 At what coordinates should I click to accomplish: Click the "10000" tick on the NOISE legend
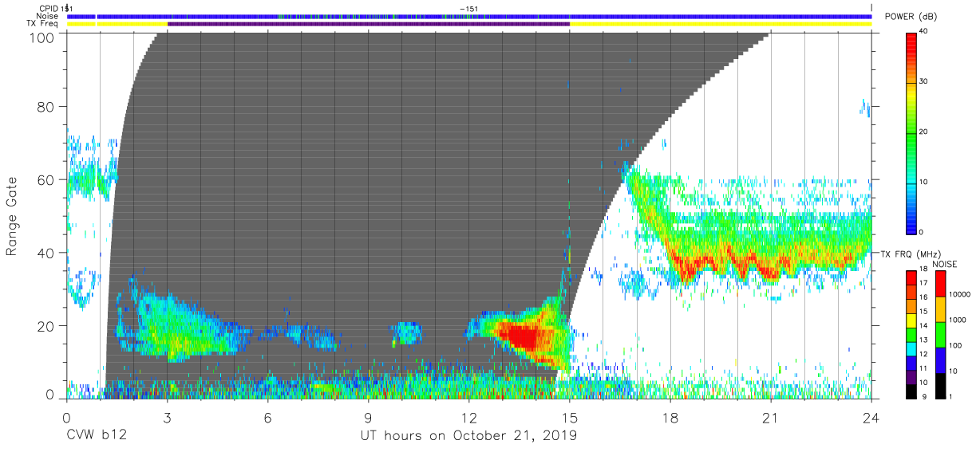[960, 293]
